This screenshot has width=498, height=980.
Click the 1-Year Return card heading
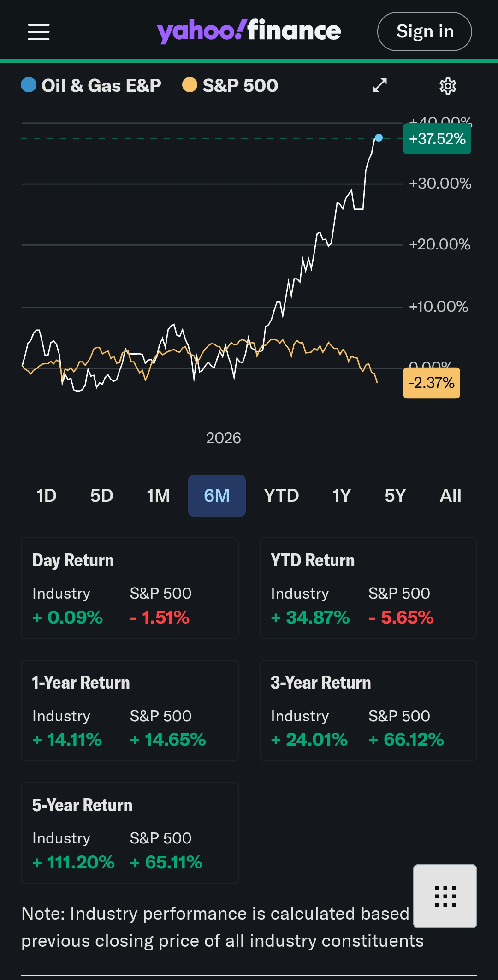click(81, 683)
